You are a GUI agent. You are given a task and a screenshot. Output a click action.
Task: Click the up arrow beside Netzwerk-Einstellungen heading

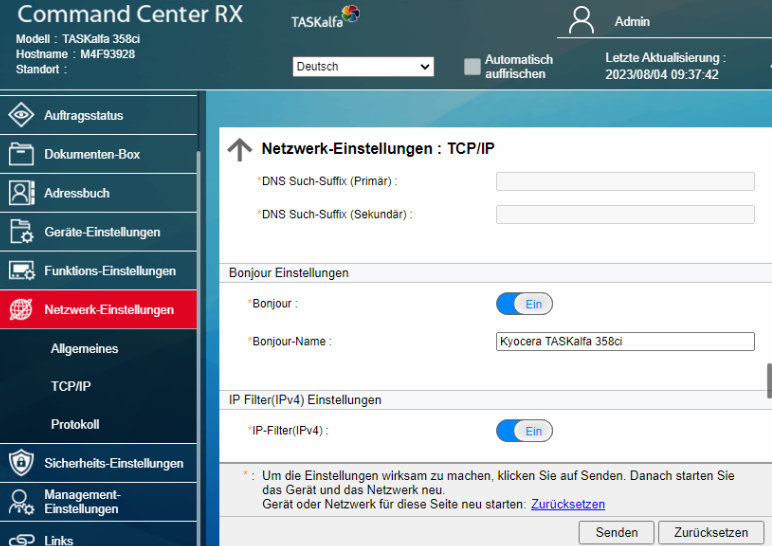(240, 149)
